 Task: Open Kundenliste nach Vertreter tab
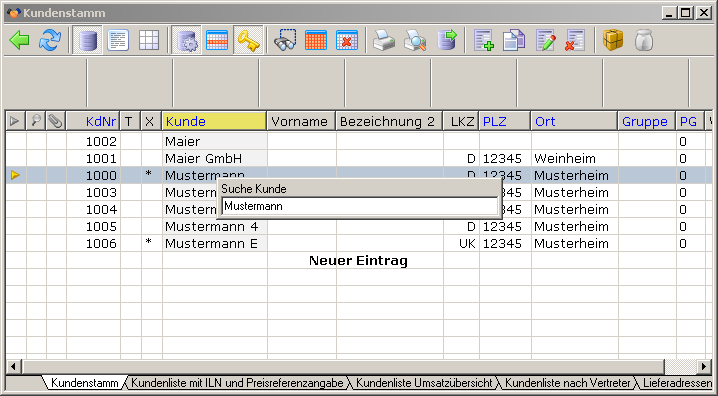click(568, 383)
